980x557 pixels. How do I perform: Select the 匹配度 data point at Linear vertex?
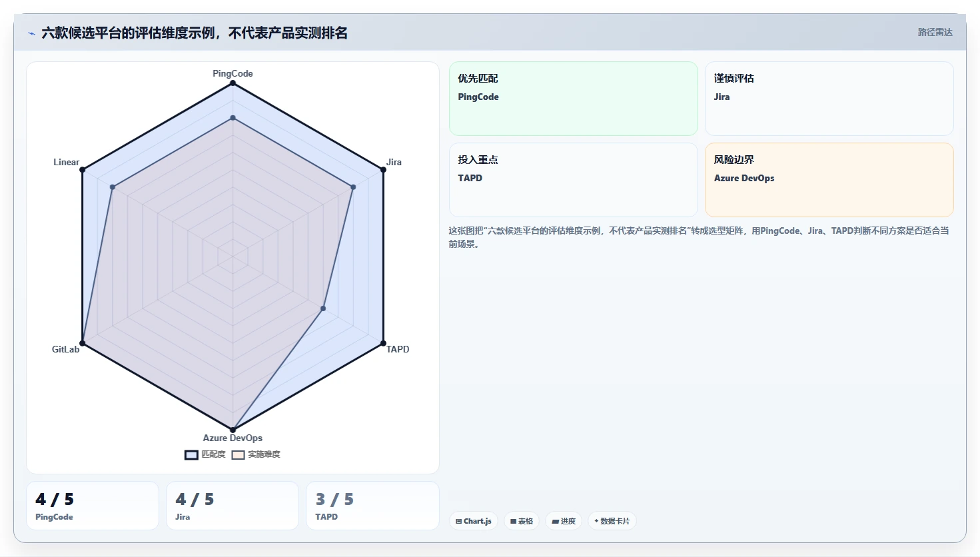point(83,170)
